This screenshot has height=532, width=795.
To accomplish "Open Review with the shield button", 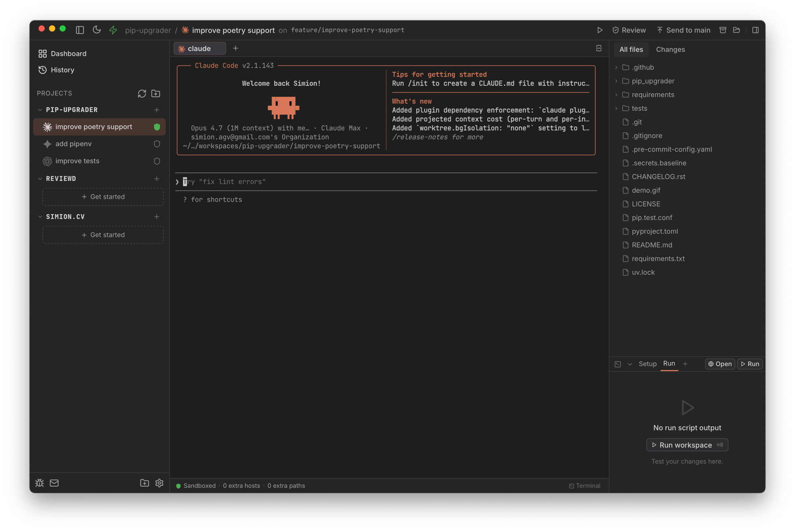I will (x=629, y=30).
